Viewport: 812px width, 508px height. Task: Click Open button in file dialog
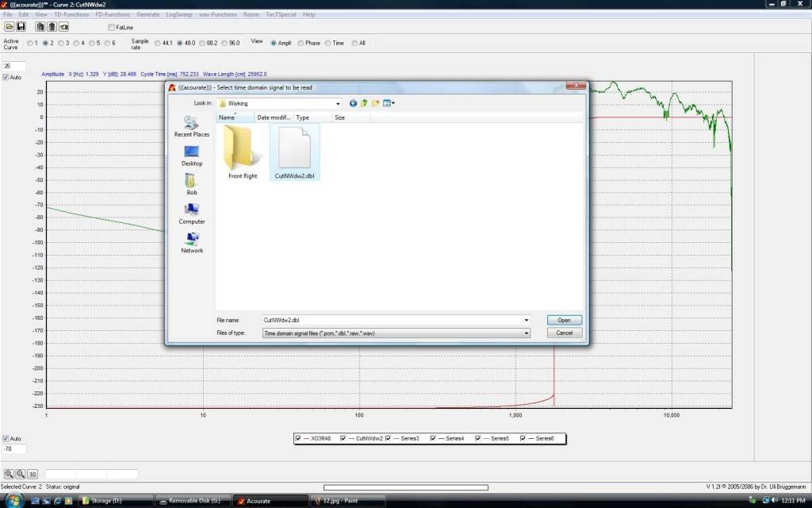coord(565,321)
